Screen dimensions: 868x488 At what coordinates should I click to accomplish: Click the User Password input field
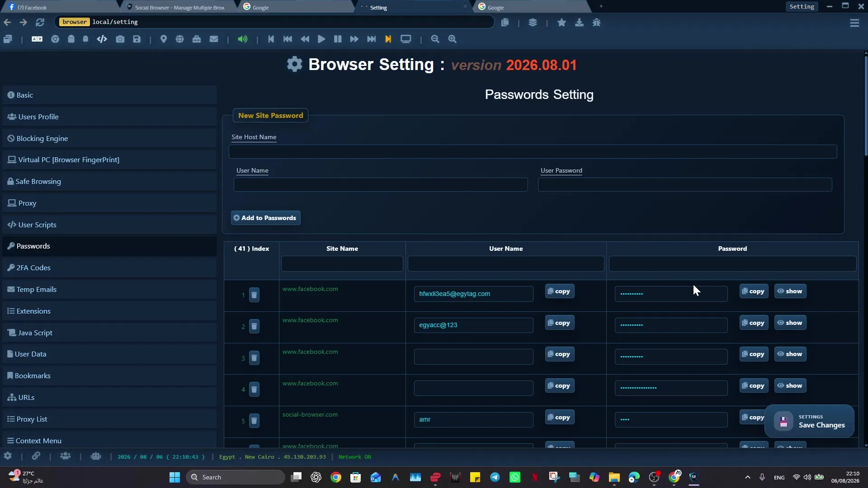pos(685,184)
